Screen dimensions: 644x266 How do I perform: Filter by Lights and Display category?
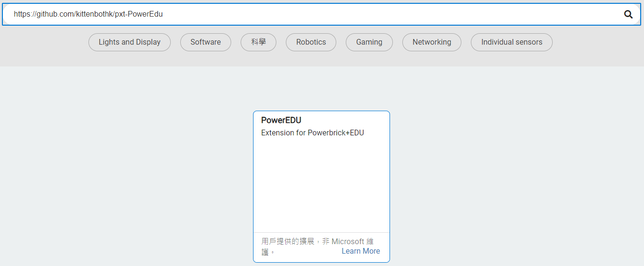click(129, 42)
